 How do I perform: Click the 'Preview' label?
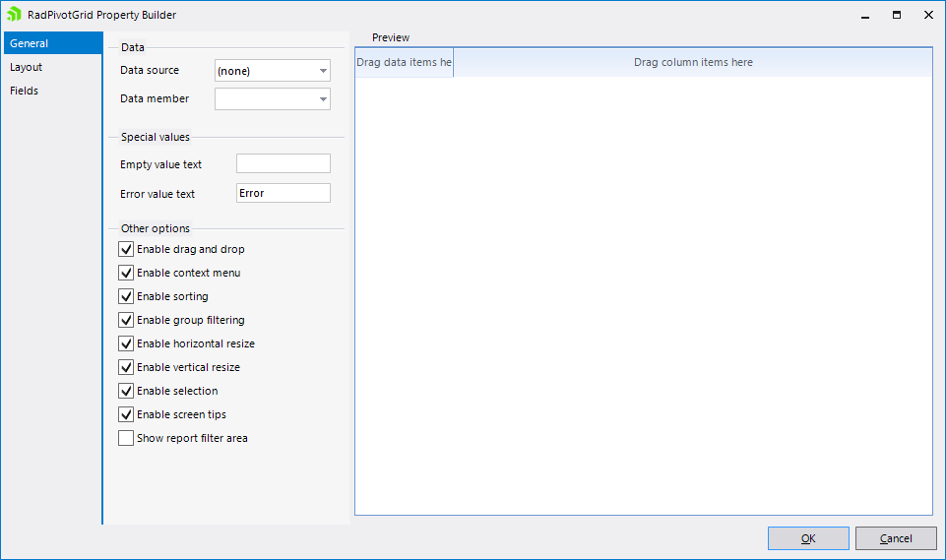point(391,37)
